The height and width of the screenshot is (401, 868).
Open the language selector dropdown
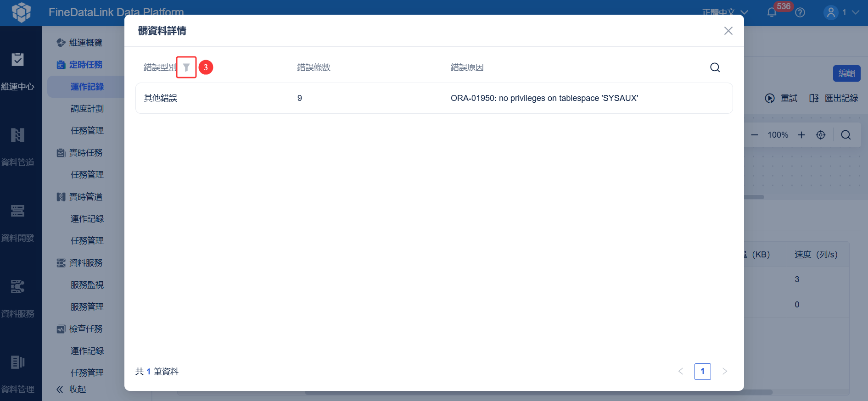[x=726, y=12]
